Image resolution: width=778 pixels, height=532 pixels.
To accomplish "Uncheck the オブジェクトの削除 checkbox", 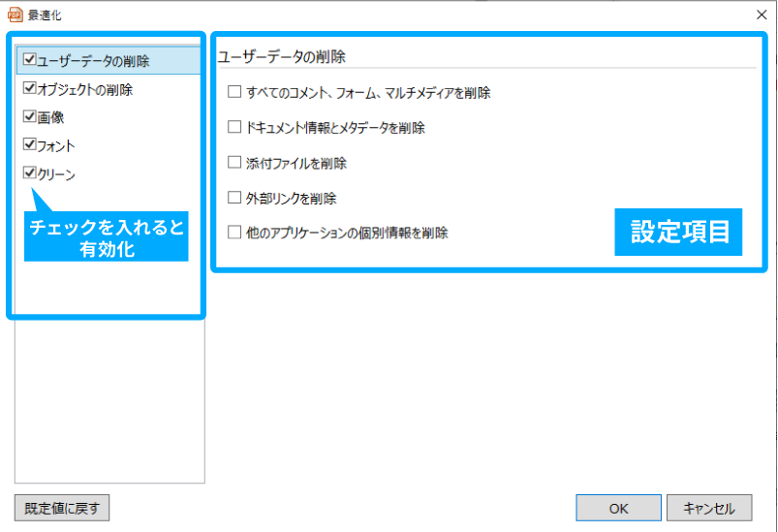I will click(30, 88).
